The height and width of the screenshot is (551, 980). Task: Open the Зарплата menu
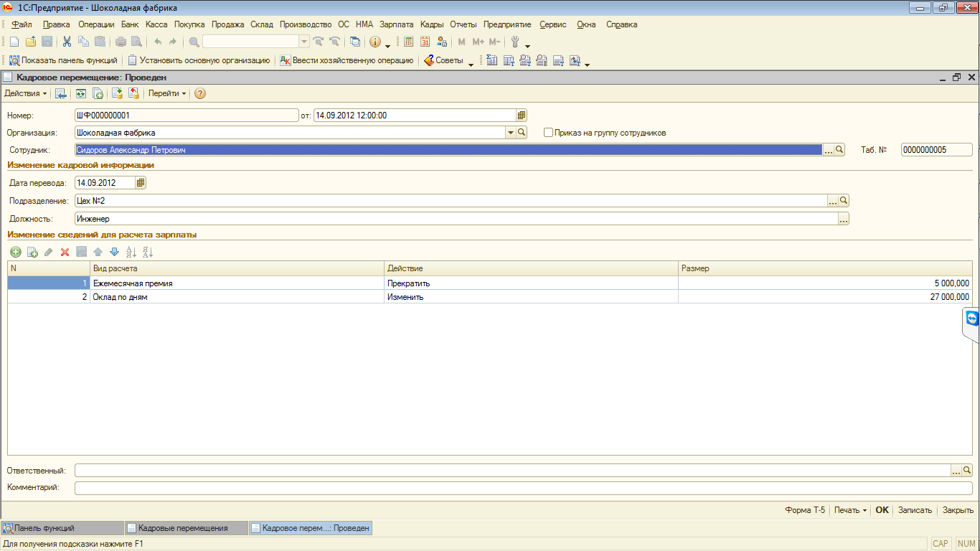tap(397, 24)
